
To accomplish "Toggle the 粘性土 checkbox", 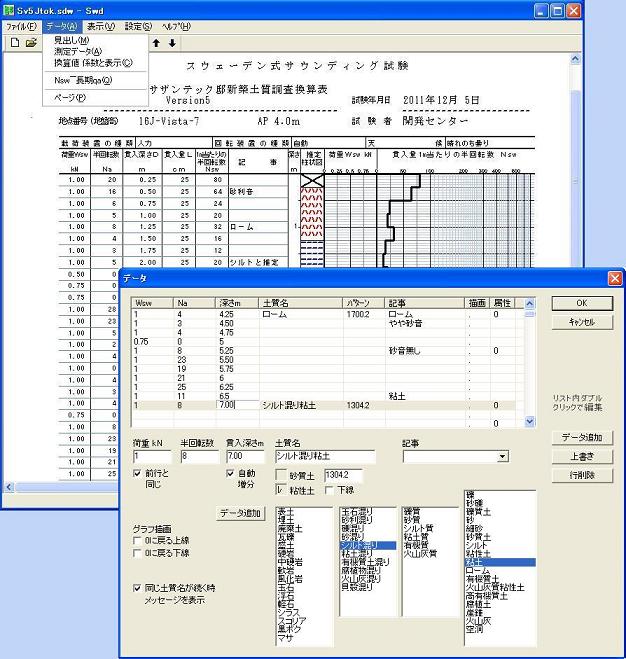I will pos(281,490).
